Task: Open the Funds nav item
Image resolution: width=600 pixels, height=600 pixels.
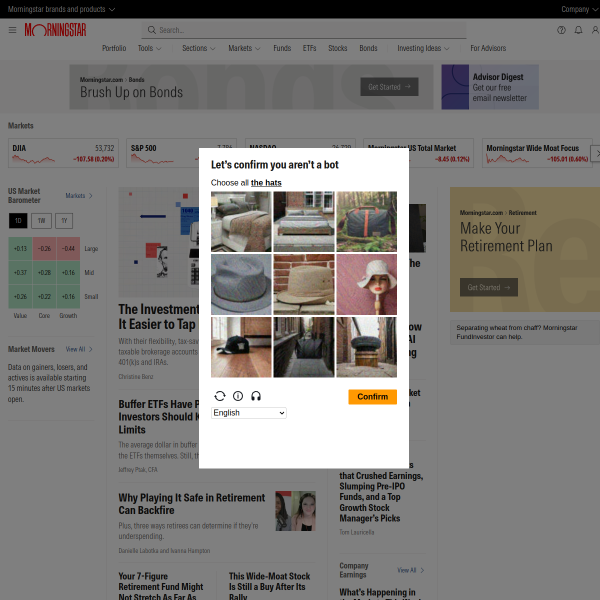Action: (282, 48)
